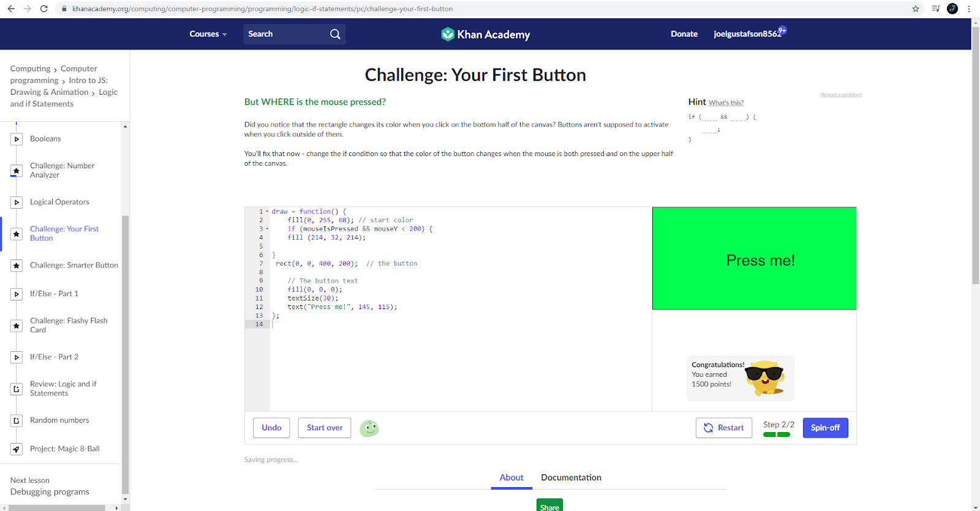Click the Spin-off button
Screen dimensions: 980x511
tap(825, 428)
